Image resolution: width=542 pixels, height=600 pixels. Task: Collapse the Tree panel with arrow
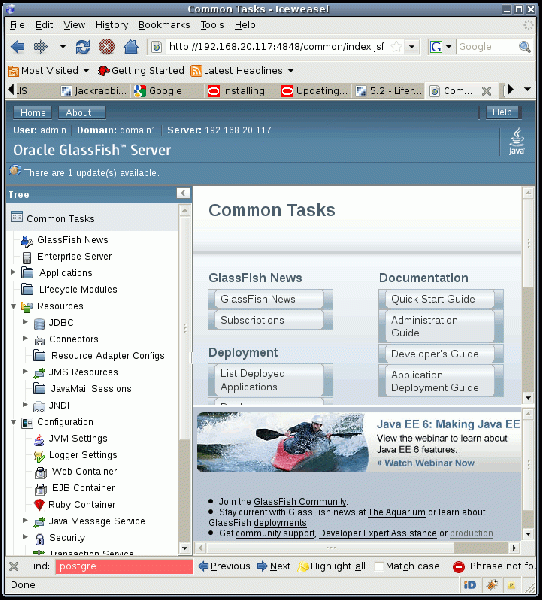tap(183, 193)
